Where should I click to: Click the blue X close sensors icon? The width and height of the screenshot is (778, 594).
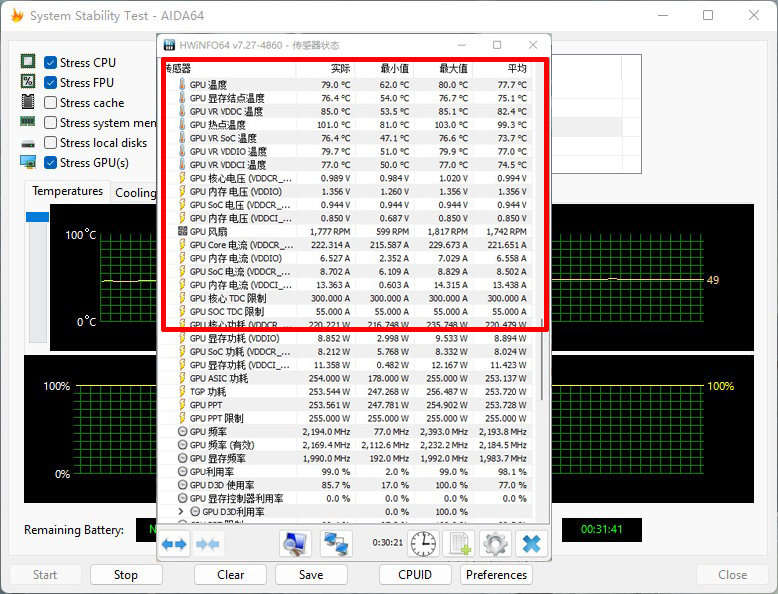531,544
